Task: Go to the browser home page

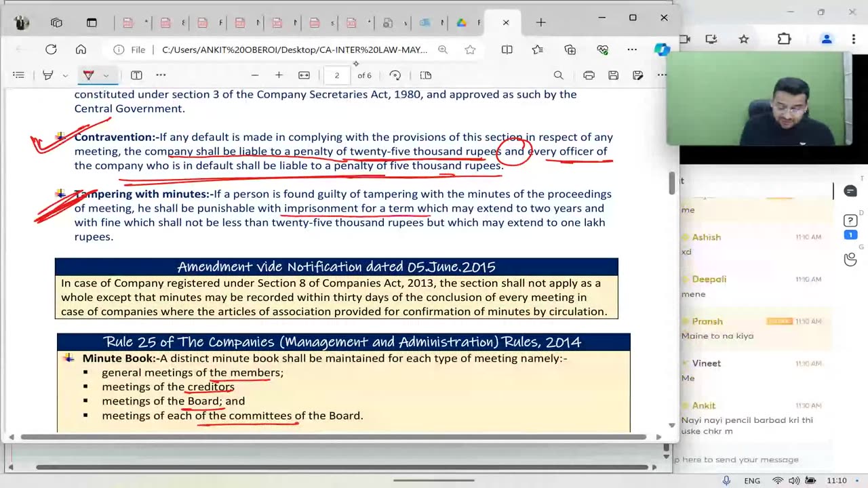Action: pyautogui.click(x=81, y=49)
